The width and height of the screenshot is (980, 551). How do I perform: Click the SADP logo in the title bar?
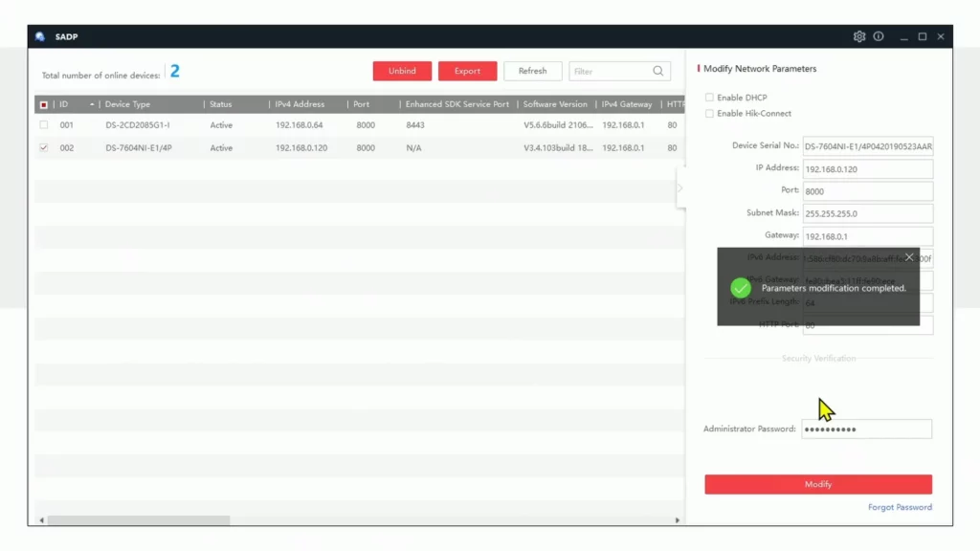40,36
